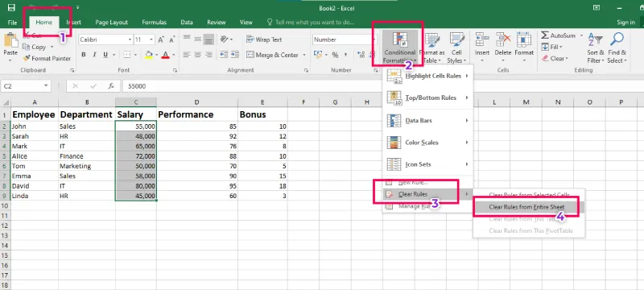Open Conditional Formatting ribbon button
This screenshot has height=290, width=644.
[399, 48]
